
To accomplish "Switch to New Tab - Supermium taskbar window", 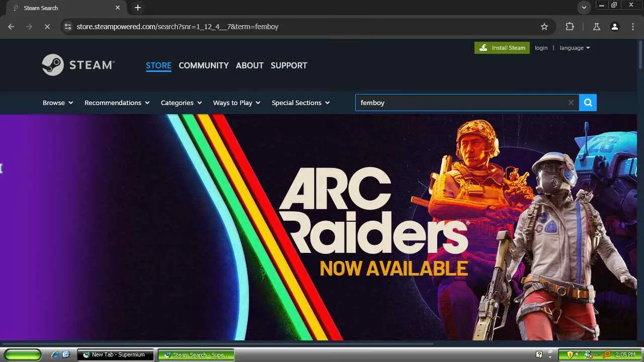I will point(116,354).
